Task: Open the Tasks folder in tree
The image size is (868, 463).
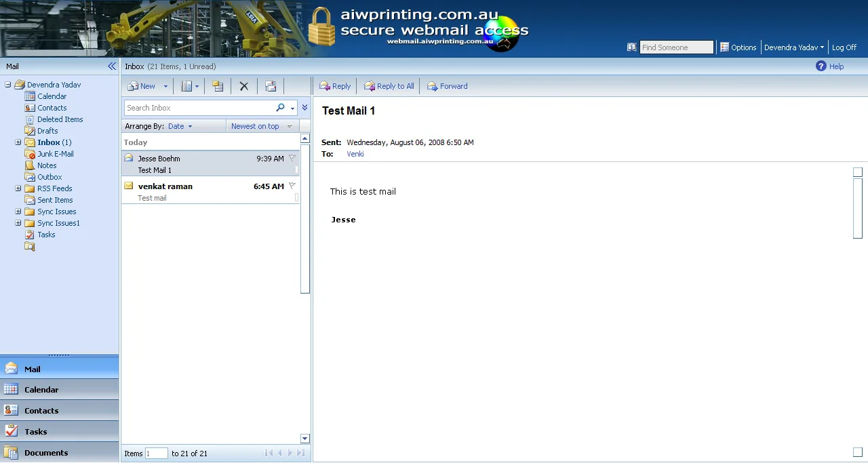Action: [46, 235]
